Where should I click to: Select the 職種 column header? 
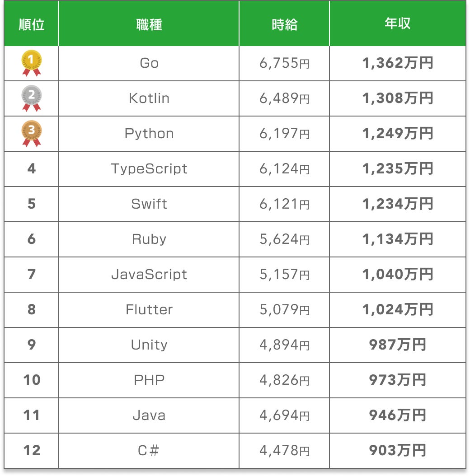(x=149, y=24)
